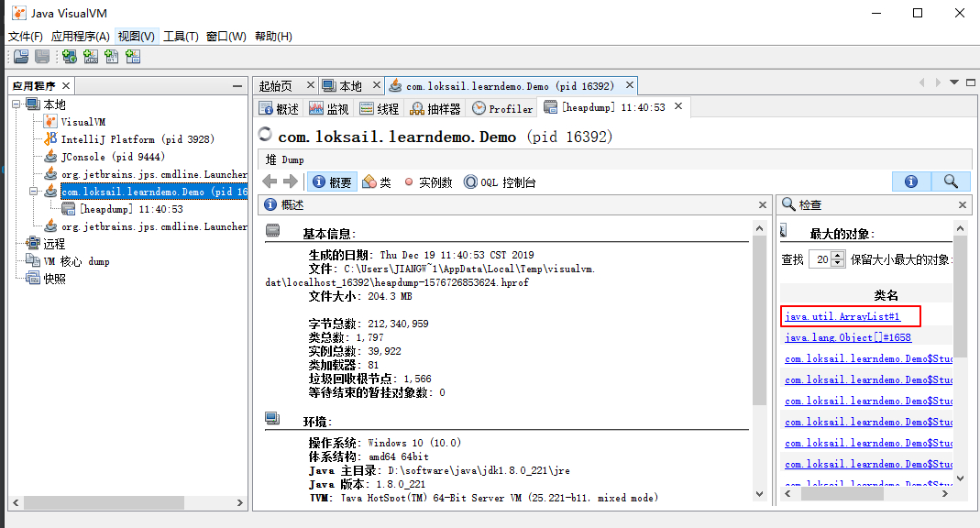Switch to the 实例数 instances view
Viewport: 980px width, 528px height.
coord(428,181)
